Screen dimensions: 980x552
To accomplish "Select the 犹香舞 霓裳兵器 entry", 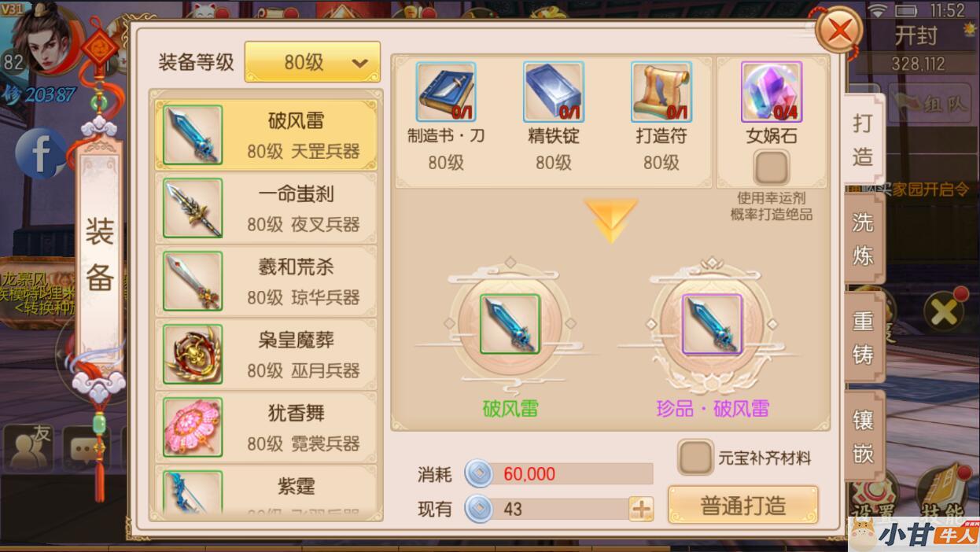I will coord(266,428).
